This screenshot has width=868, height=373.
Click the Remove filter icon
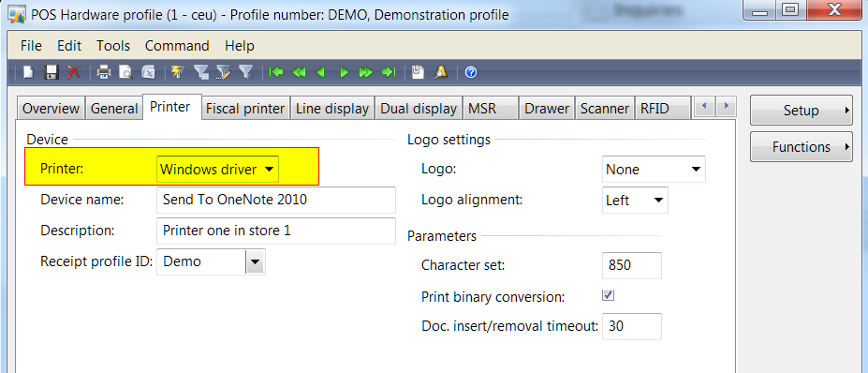click(245, 72)
